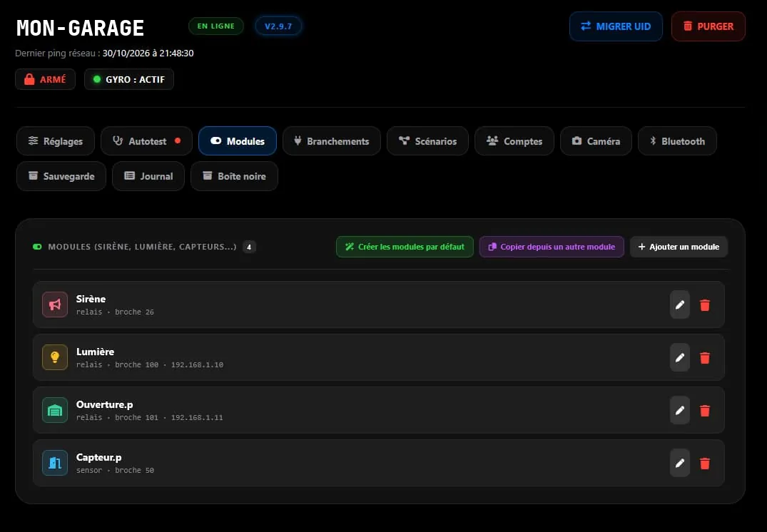The width and height of the screenshot is (767, 532).
Task: Switch to the Branchements tab
Action: [x=332, y=141]
